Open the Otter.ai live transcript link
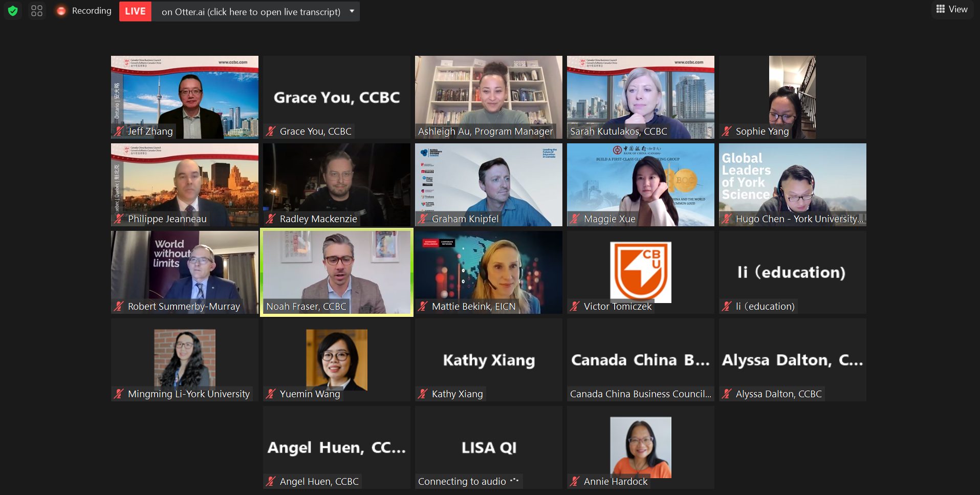This screenshot has width=980, height=495. [251, 12]
